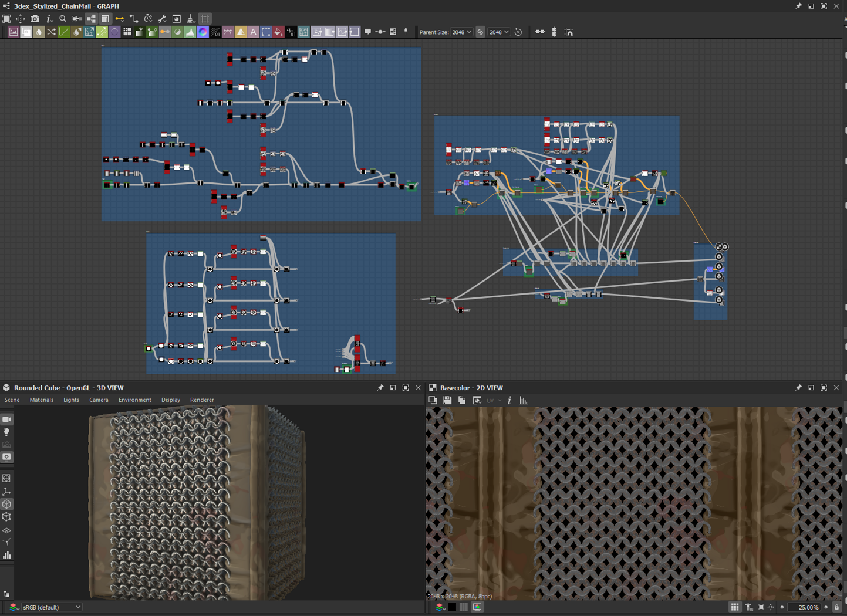This screenshot has height=616, width=847.
Task: Click the light bulb icon in 3D View sidebar
Action: (7, 432)
